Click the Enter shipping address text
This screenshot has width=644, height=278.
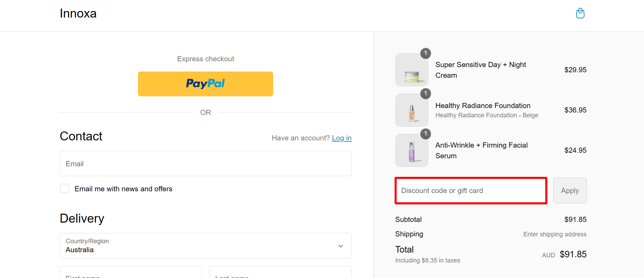point(555,234)
